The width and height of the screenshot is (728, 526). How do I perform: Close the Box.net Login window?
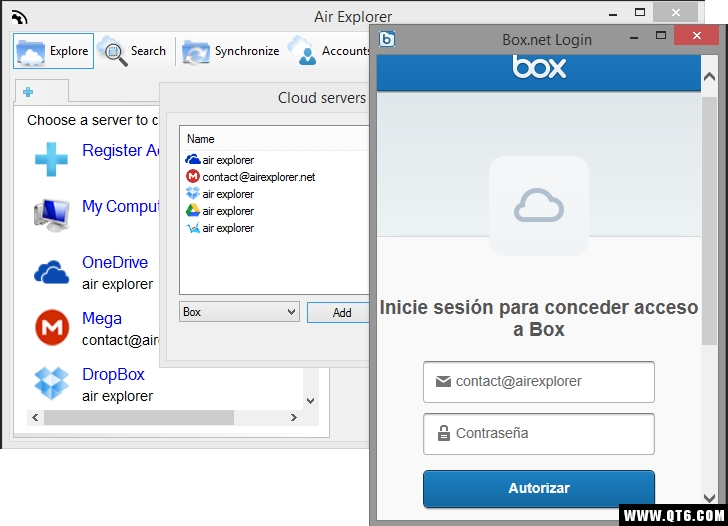(696, 35)
